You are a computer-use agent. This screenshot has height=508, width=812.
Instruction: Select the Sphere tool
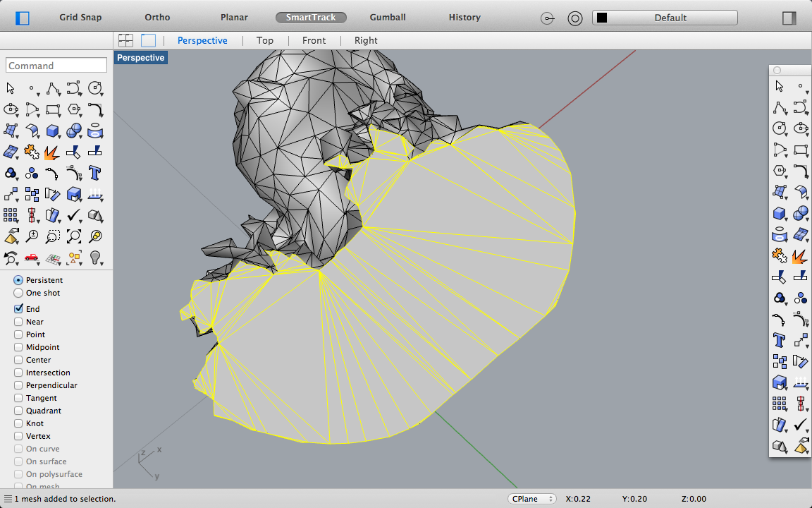(x=74, y=131)
